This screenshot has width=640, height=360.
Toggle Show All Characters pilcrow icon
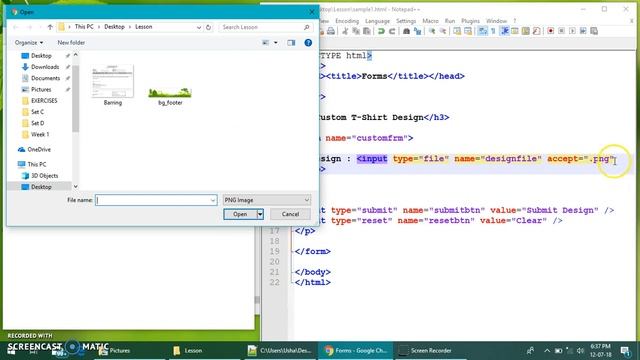coord(493,31)
